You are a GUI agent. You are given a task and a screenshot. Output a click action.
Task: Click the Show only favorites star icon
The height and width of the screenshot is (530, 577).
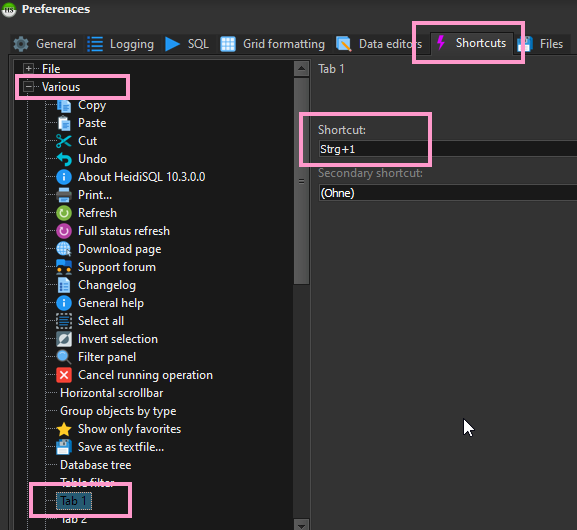point(64,429)
